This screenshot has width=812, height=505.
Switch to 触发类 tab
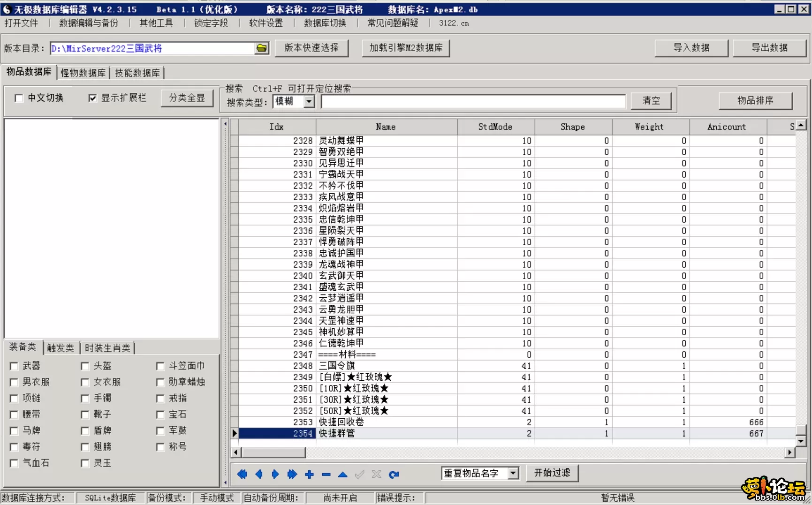click(x=61, y=348)
